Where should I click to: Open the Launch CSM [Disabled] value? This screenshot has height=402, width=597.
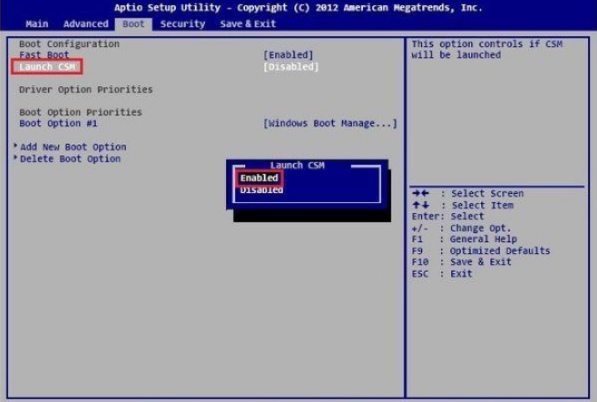291,67
